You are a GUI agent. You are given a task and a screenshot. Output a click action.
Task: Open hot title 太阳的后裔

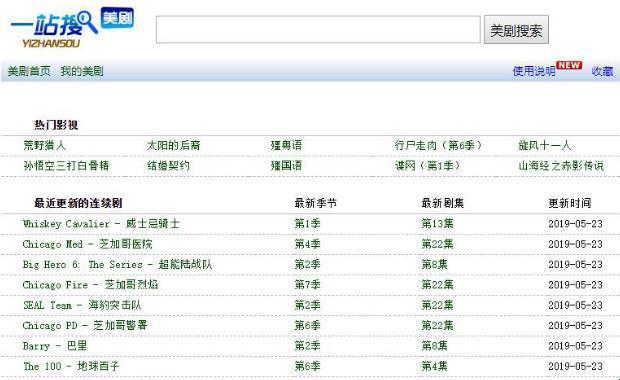174,145
